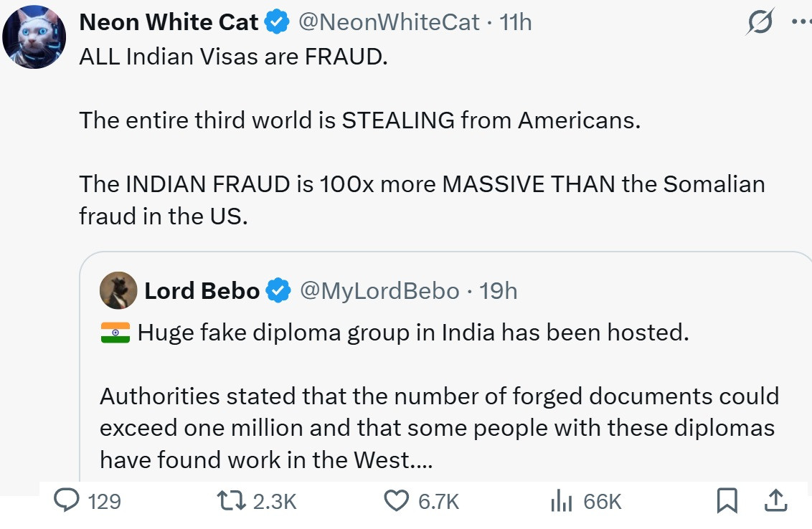The width and height of the screenshot is (812, 529).
Task: Open Neon White Cat display name
Action: tap(169, 23)
